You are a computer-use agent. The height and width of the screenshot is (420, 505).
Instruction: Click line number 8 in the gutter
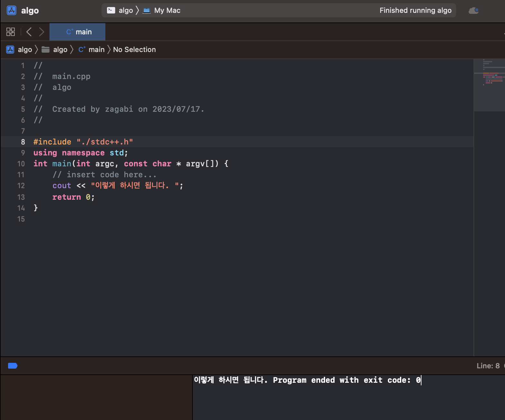(x=23, y=142)
